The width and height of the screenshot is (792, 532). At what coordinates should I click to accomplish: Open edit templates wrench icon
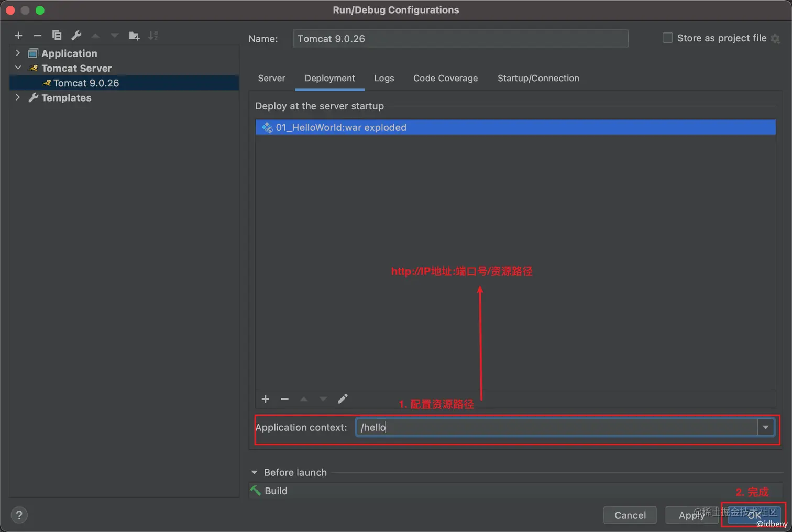tap(76, 36)
